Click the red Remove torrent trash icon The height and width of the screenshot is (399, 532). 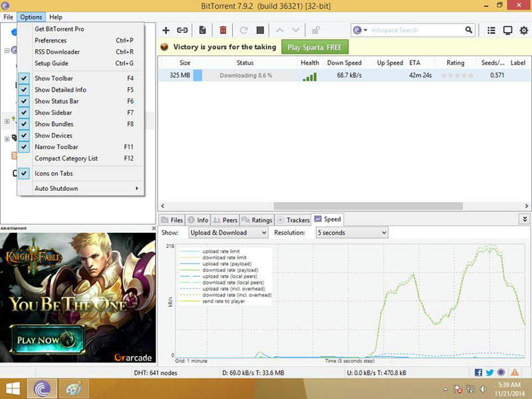coord(223,30)
